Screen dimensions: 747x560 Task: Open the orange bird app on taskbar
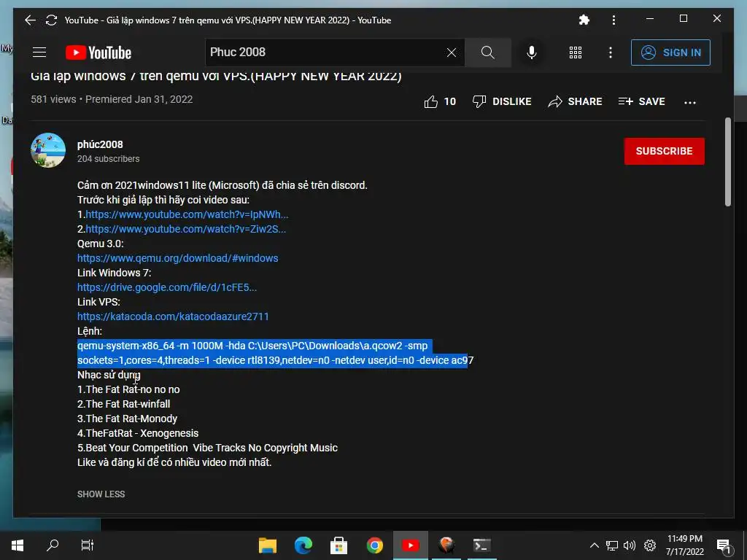coord(446,545)
